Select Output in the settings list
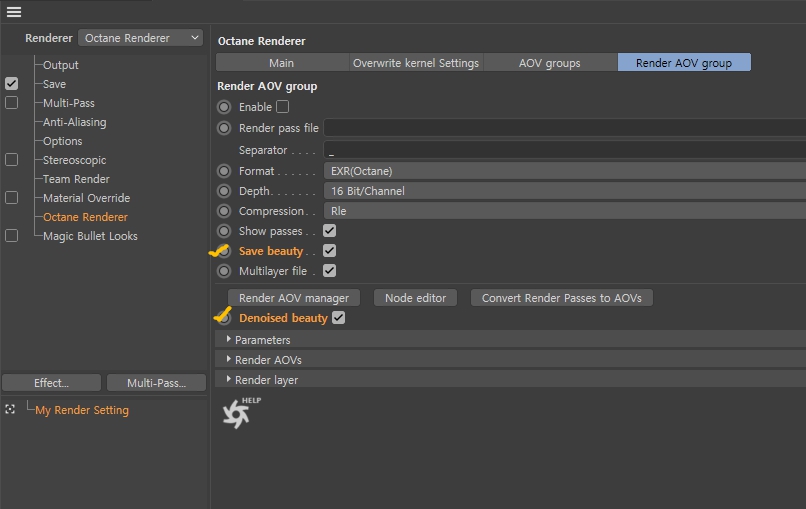Image resolution: width=806 pixels, height=509 pixels. coord(61,65)
